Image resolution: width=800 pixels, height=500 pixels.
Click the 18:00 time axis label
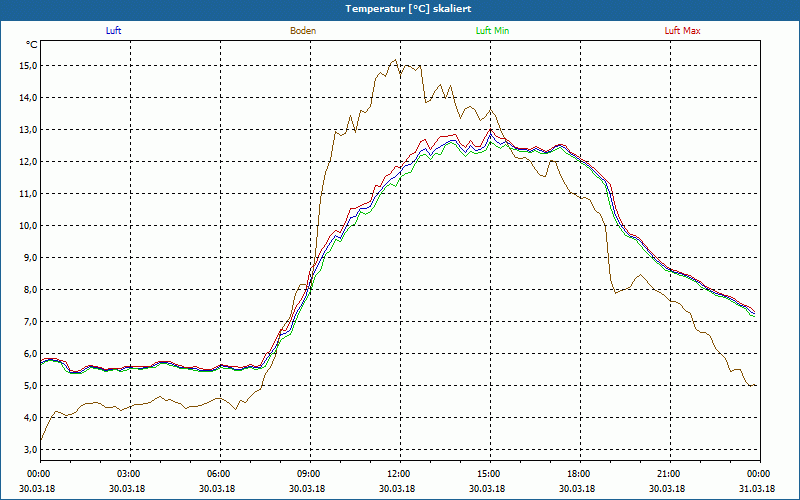(580, 474)
